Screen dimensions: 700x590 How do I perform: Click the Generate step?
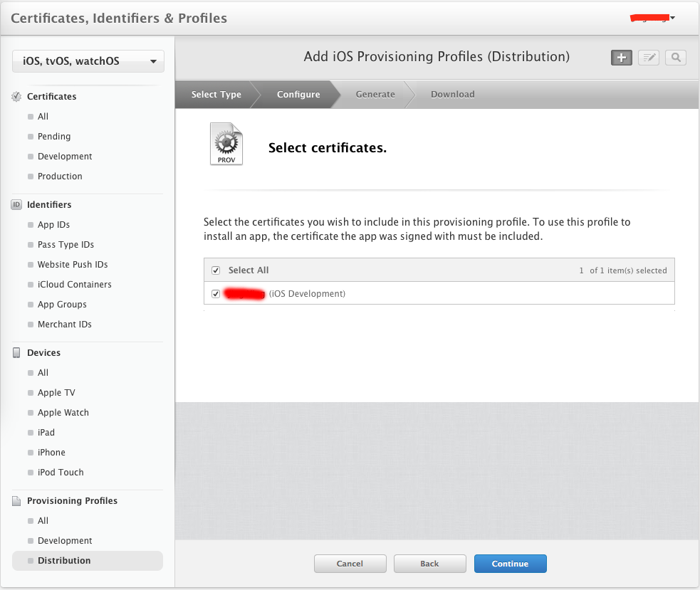pos(375,94)
